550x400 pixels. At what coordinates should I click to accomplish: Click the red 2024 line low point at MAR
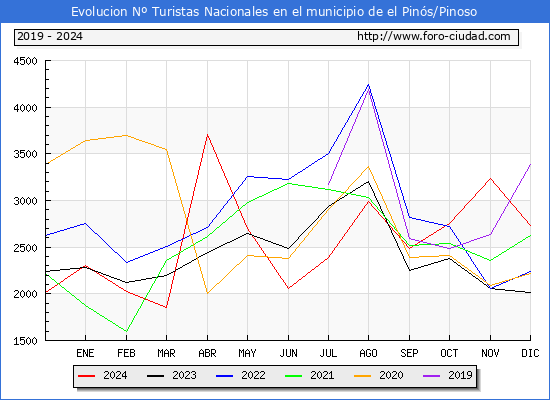click(166, 307)
